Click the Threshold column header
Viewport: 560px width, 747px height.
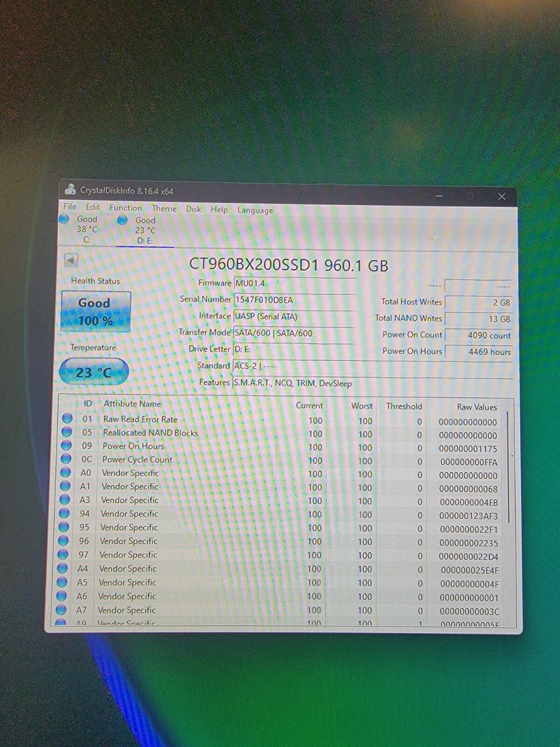pyautogui.click(x=404, y=406)
